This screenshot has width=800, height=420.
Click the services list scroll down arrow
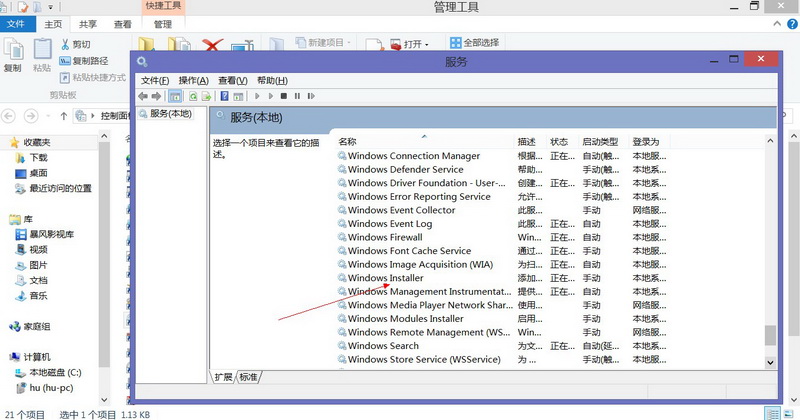[x=770, y=362]
